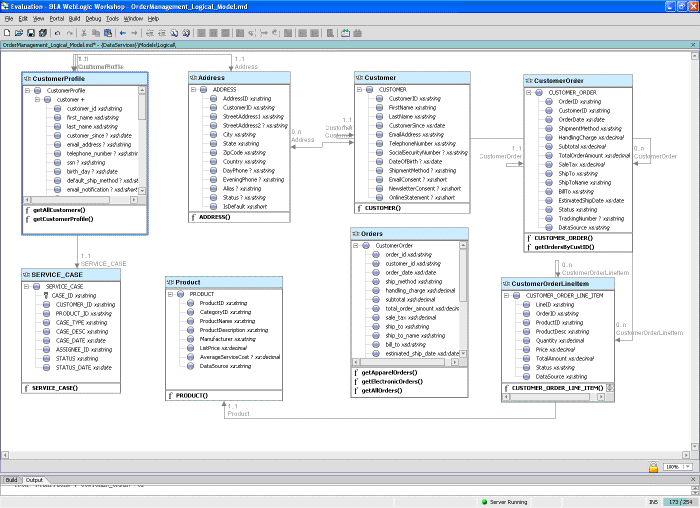Click the memory usage indicator 173 / 254
Viewport: 700px width, 508px height.
[x=680, y=502]
